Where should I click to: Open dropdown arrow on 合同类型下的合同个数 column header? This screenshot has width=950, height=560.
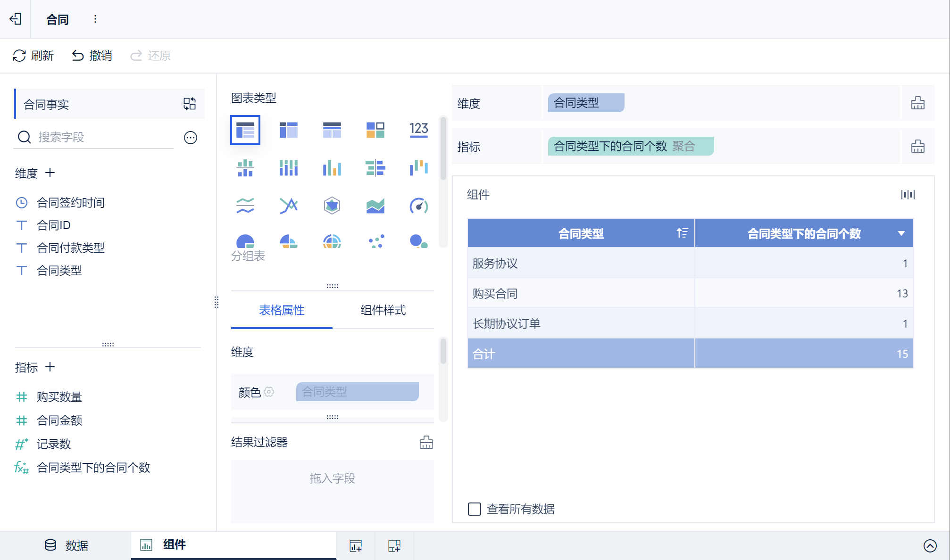(x=901, y=233)
